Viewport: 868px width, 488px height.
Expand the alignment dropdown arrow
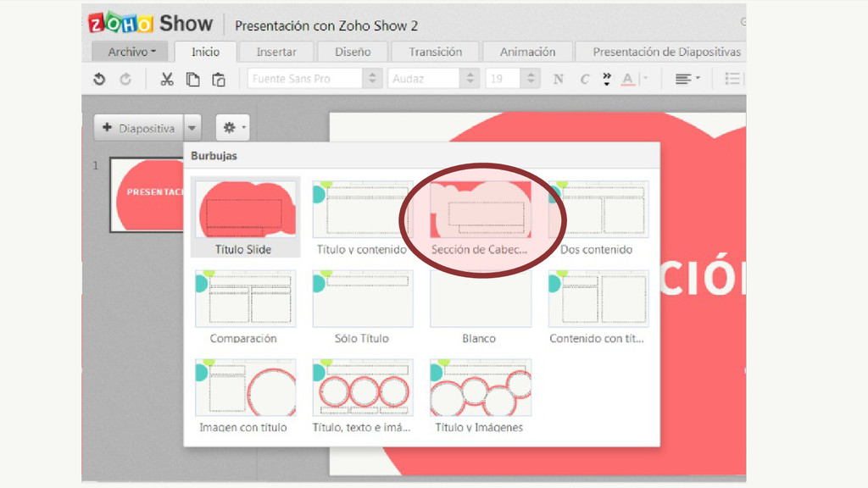tap(698, 78)
